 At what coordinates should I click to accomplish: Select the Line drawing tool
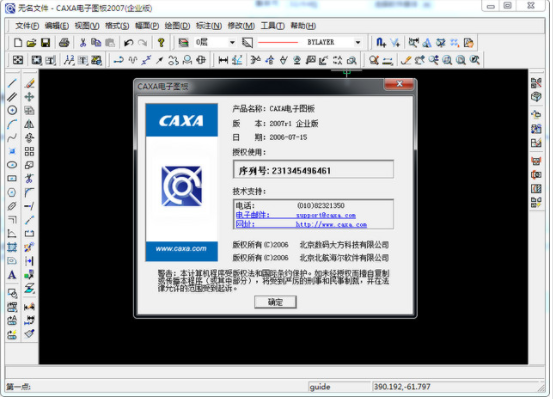pos(12,83)
